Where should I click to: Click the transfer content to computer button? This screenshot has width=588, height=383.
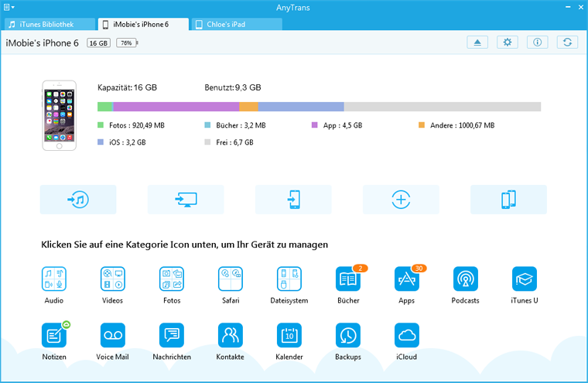tap(186, 199)
